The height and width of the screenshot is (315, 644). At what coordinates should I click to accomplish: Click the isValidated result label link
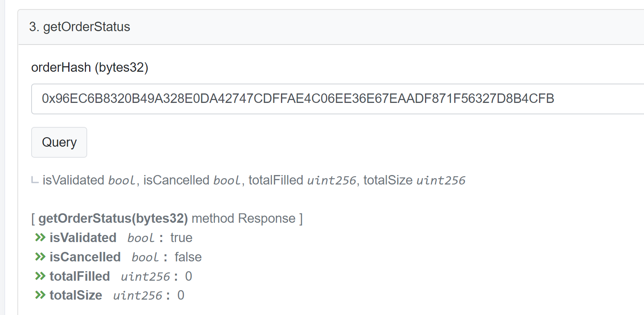tap(83, 238)
